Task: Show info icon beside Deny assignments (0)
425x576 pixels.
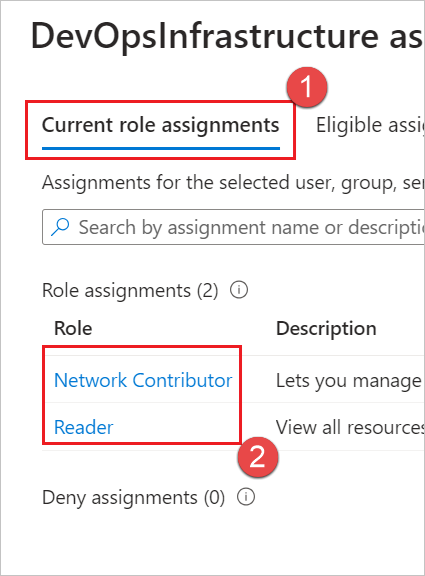Action: click(x=246, y=497)
